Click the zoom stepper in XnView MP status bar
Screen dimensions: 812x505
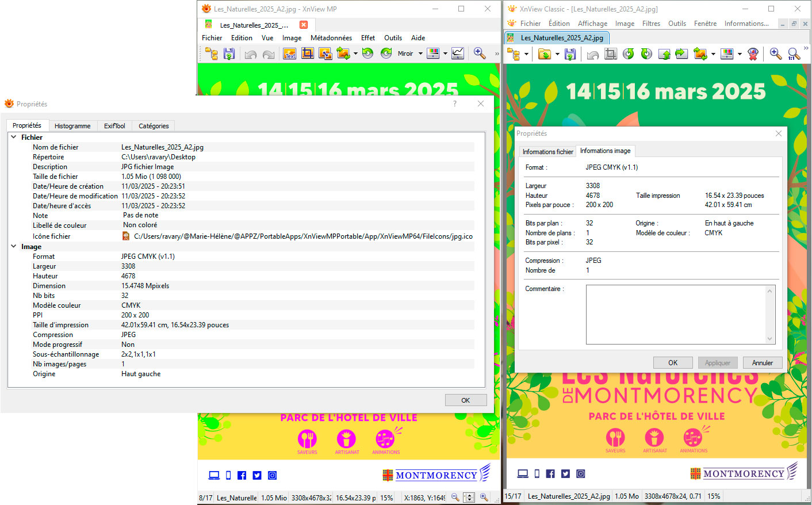point(469,498)
